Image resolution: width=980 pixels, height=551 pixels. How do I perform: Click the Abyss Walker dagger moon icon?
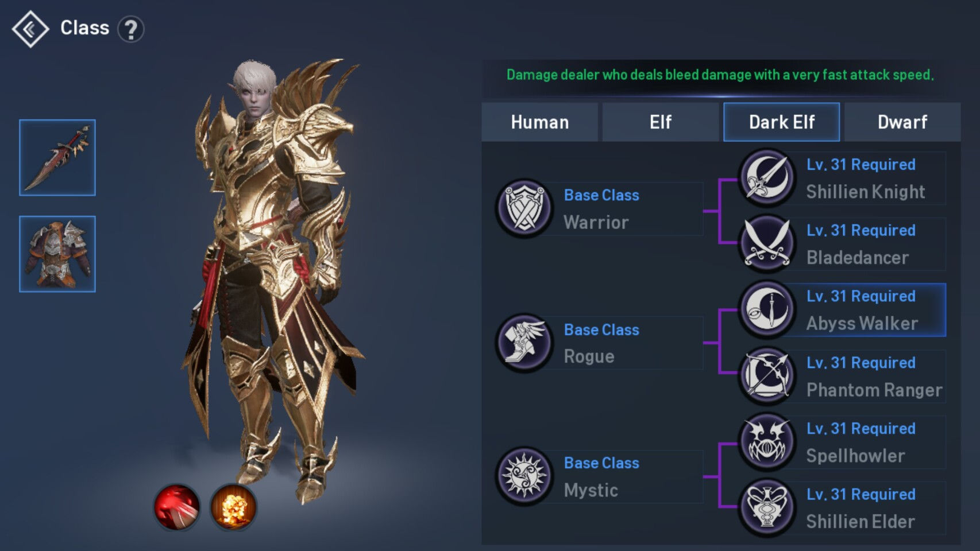[x=767, y=310]
